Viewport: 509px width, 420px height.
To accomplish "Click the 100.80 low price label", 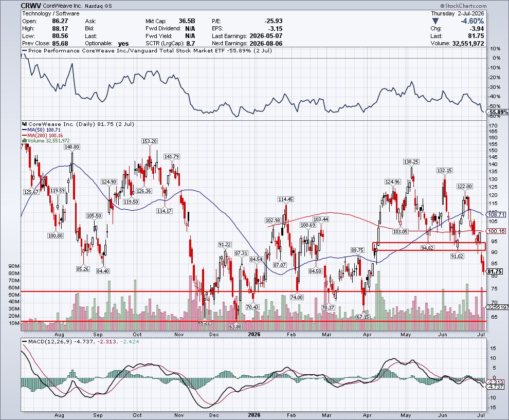I will [x=56, y=235].
